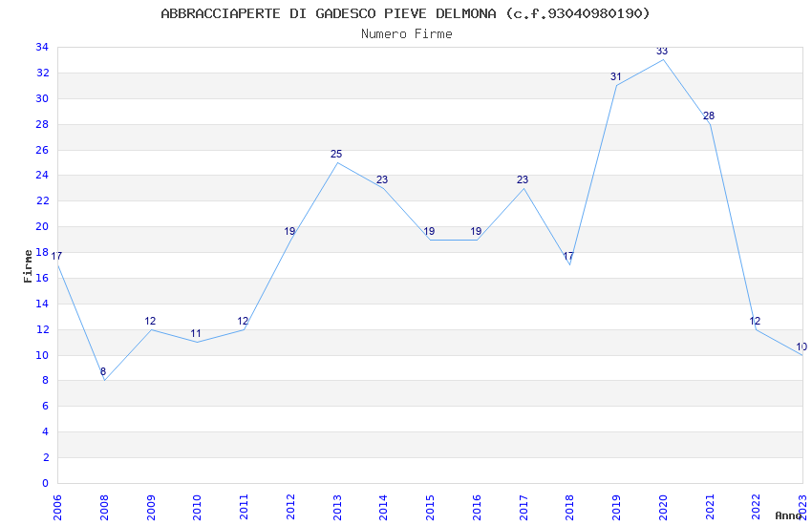Screen dimensions: 812x525
Task: Click y-axis tick label 24
Action: [x=42, y=175]
